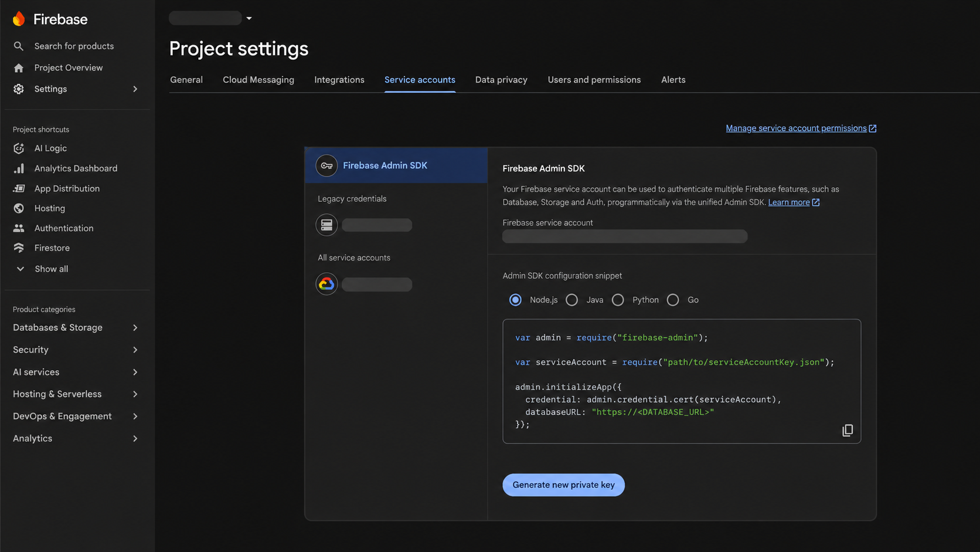This screenshot has height=552, width=980.
Task: Open the Data privacy tab
Action: (501, 80)
